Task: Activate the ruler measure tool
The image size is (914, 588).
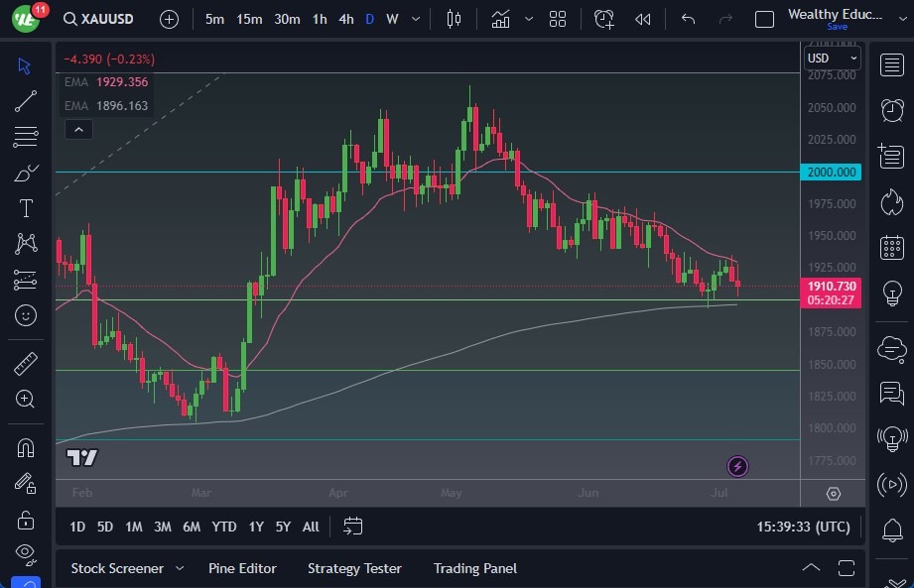Action: coord(26,364)
